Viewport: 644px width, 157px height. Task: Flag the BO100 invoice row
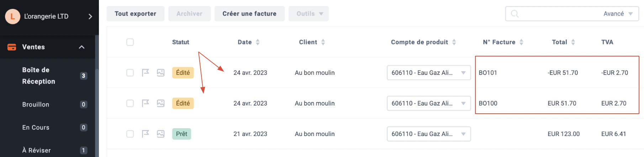tap(145, 103)
